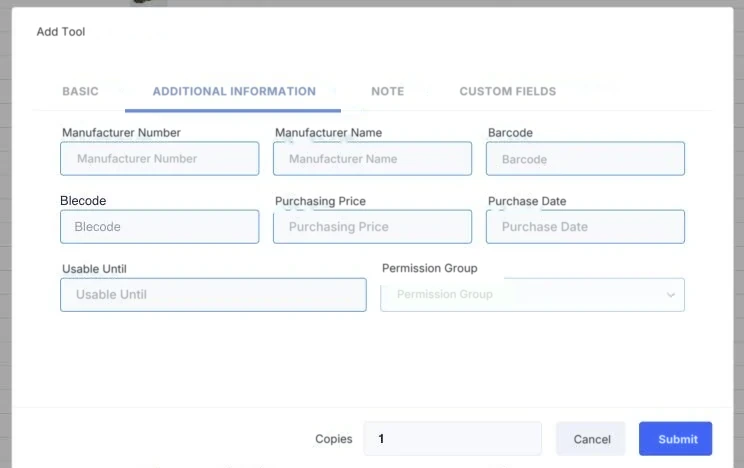Click the Copies label
This screenshot has width=744, height=468.
(x=334, y=439)
